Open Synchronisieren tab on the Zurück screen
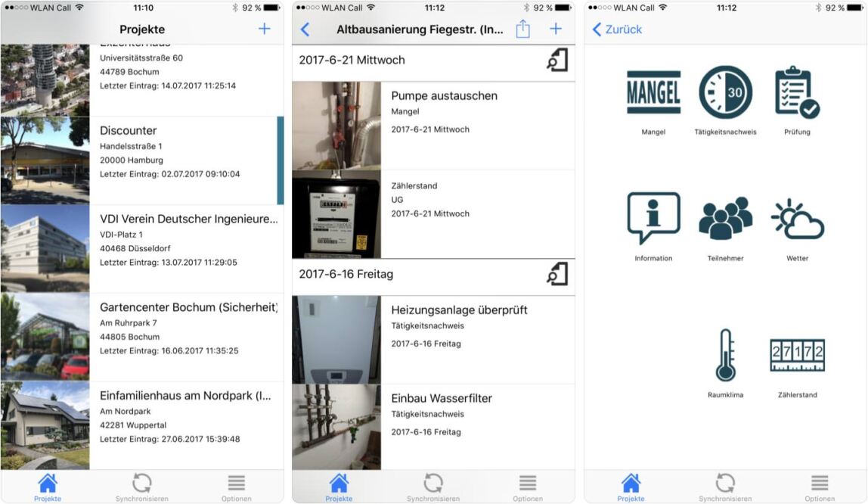Image resolution: width=868 pixels, height=504 pixels. coord(725,487)
